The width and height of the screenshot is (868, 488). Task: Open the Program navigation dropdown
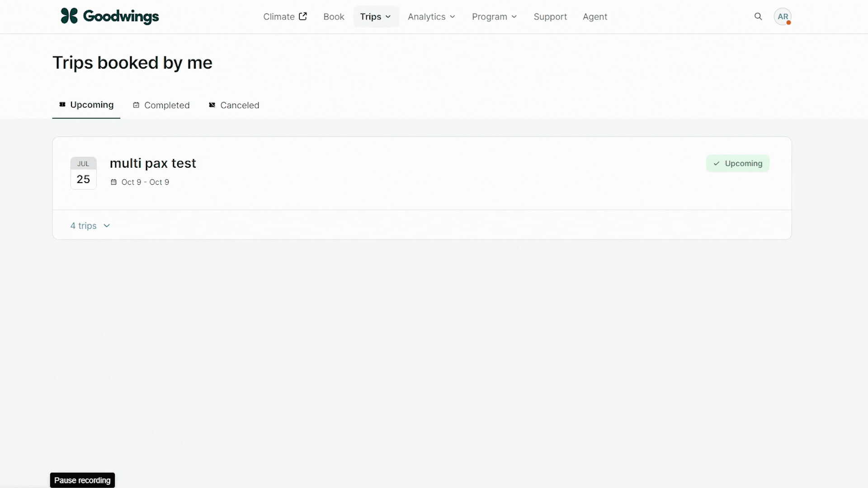pos(495,16)
